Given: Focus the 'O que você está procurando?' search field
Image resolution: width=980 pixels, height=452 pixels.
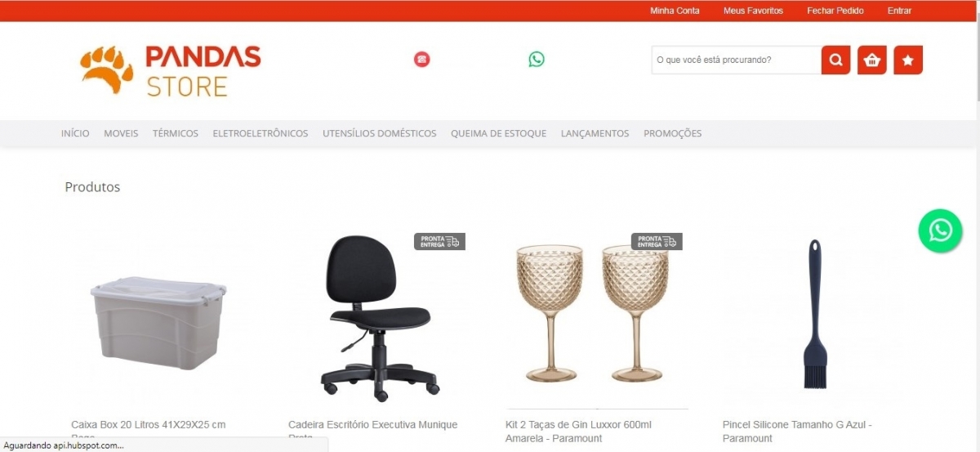Looking at the screenshot, I should coord(736,60).
